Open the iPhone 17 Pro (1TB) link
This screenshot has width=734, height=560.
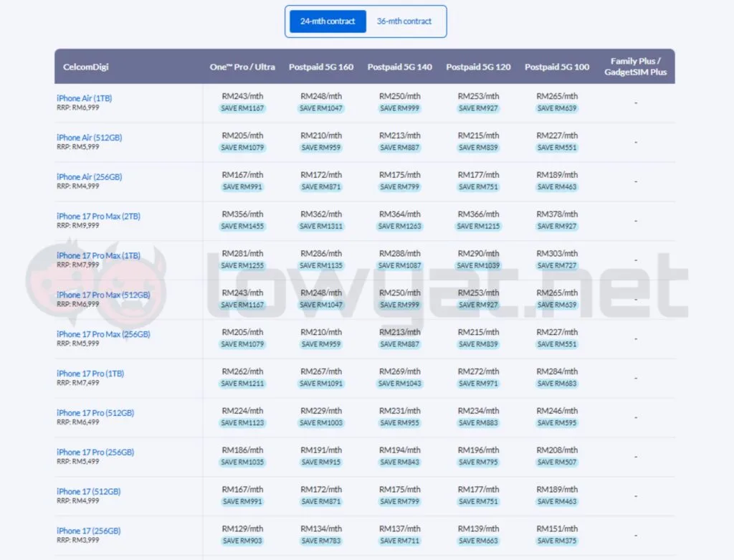pyautogui.click(x=90, y=374)
